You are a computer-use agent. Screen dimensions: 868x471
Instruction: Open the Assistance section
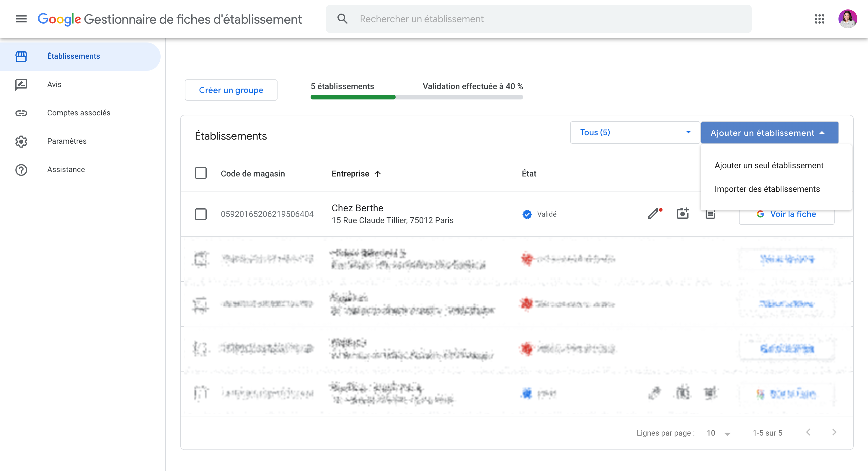click(x=80, y=169)
